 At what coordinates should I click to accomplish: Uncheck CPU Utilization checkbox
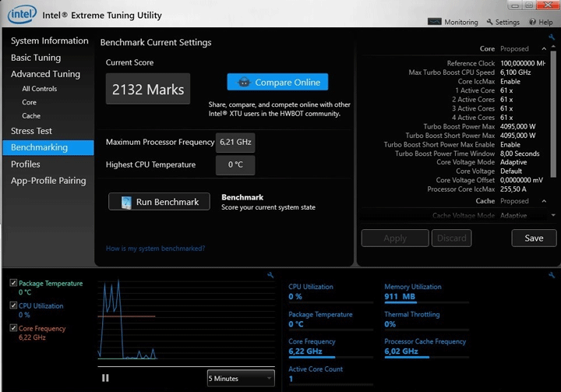click(x=13, y=305)
